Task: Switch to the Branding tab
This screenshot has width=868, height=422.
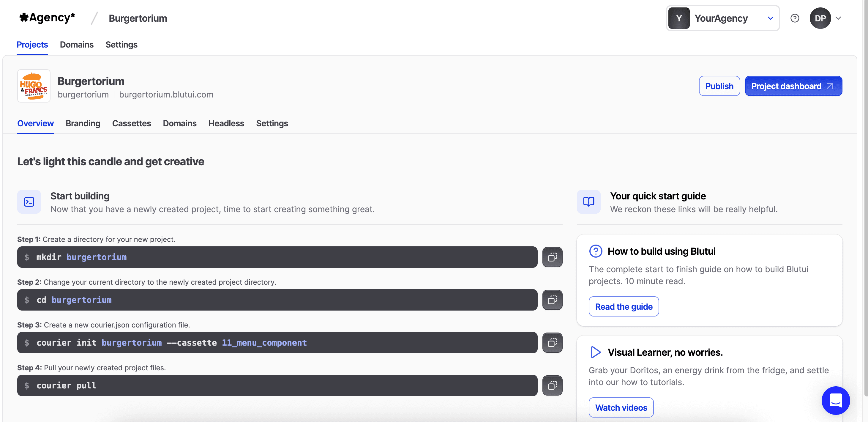Action: 83,123
